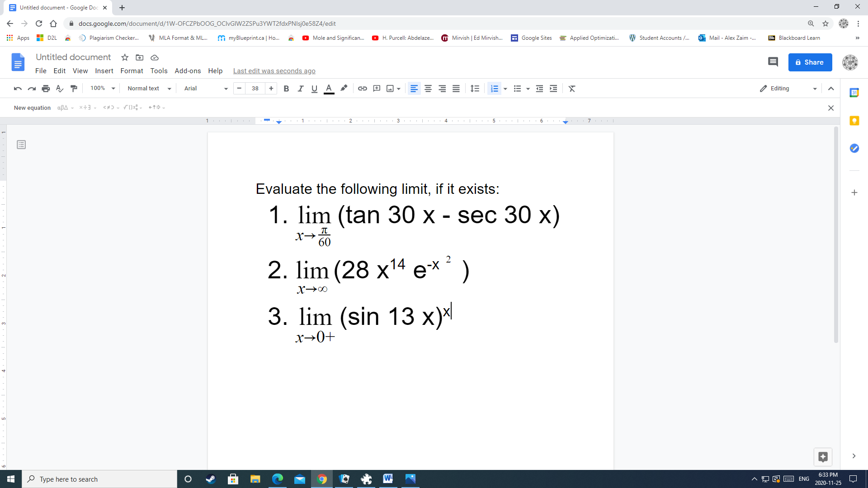Open the font family dropdown showing Arial
The image size is (868, 488).
[204, 88]
